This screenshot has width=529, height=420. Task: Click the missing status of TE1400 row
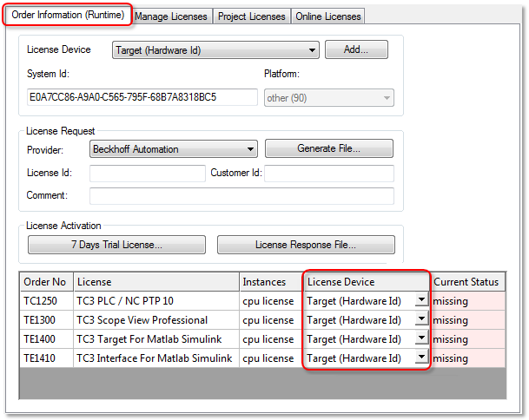(468, 339)
